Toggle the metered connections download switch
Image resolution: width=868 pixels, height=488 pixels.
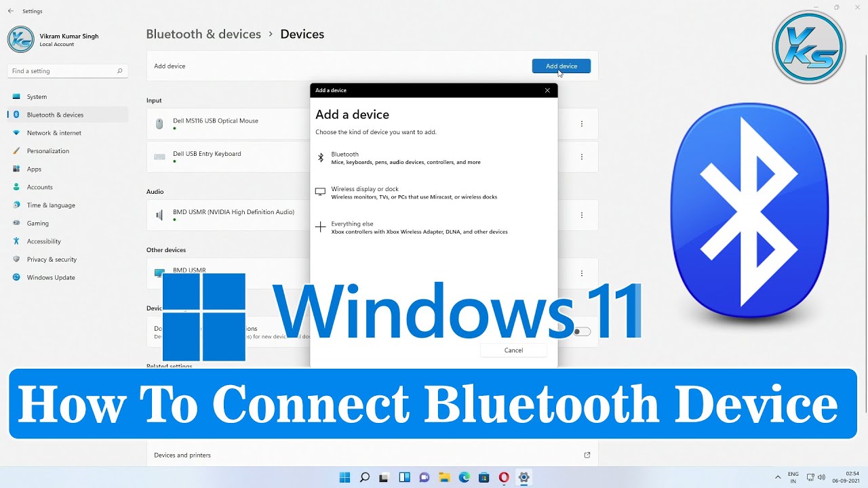(582, 331)
